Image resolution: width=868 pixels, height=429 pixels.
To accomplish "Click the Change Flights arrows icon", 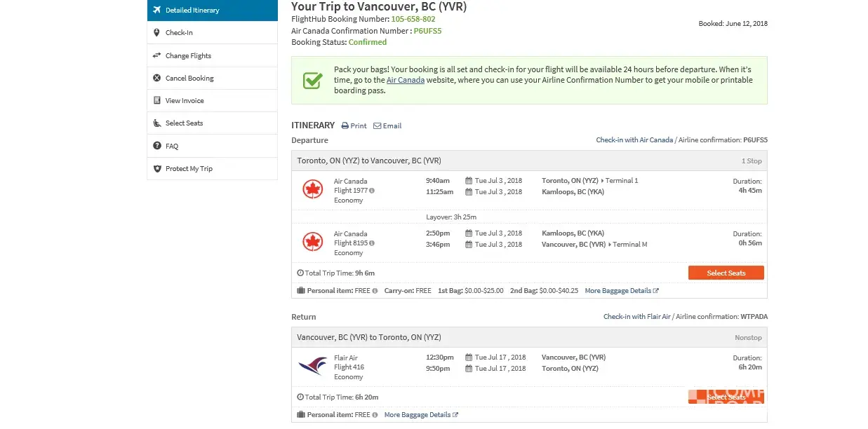I will click(157, 55).
